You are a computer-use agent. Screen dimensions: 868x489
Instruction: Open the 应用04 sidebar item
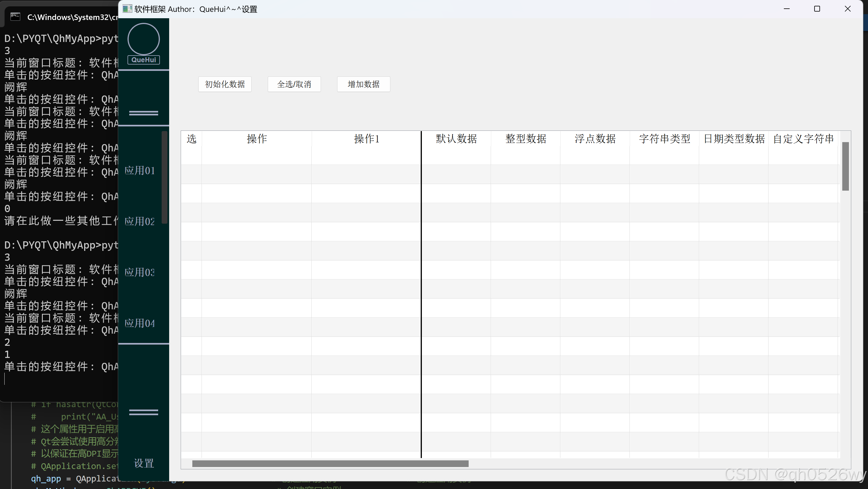coord(140,323)
